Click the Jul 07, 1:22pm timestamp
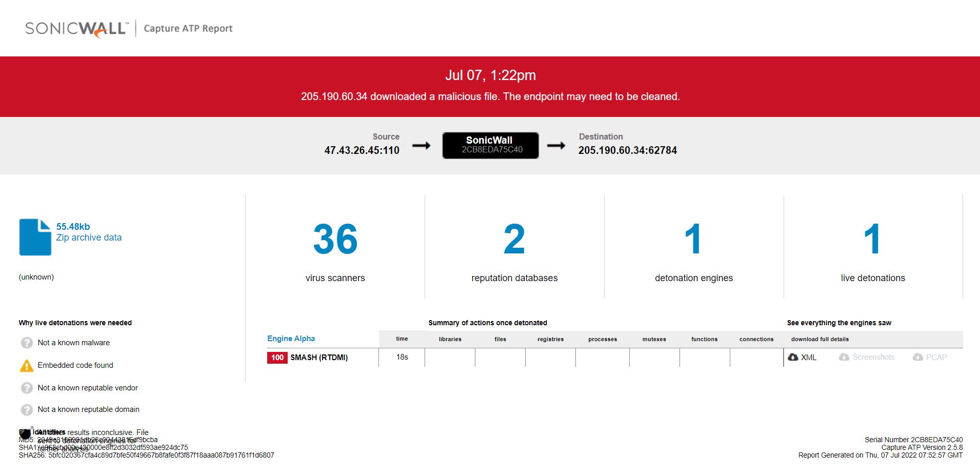Screen dimensions: 980x474 click(490, 75)
